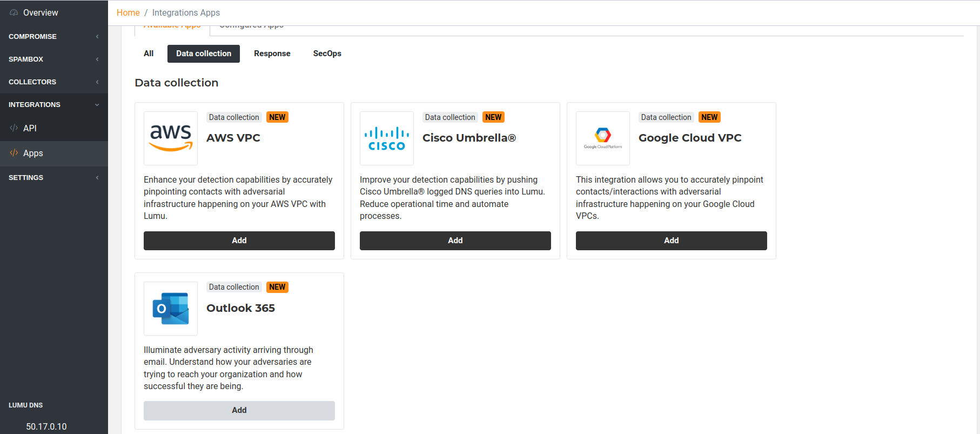Click the Overview dashboard icon in sidebar

[x=14, y=12]
